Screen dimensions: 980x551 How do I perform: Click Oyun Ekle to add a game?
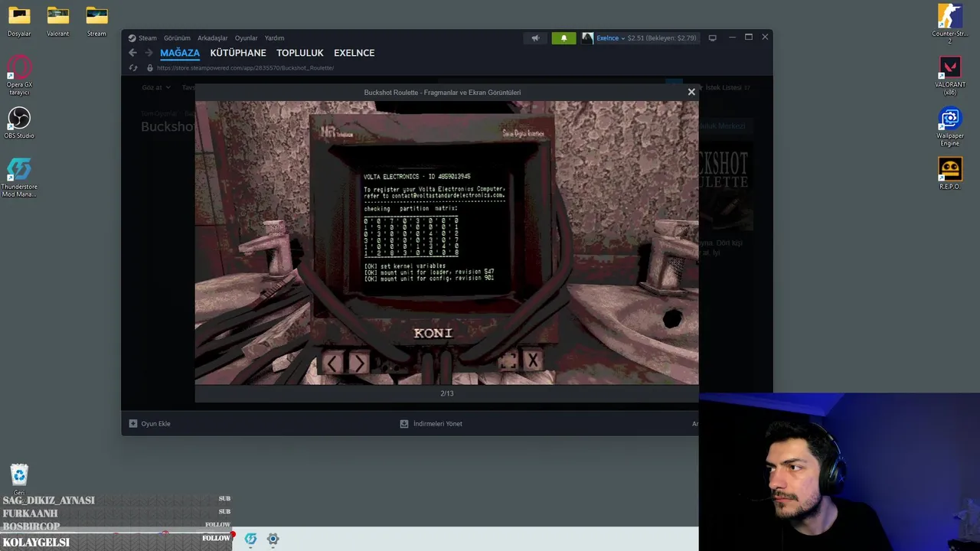(149, 423)
